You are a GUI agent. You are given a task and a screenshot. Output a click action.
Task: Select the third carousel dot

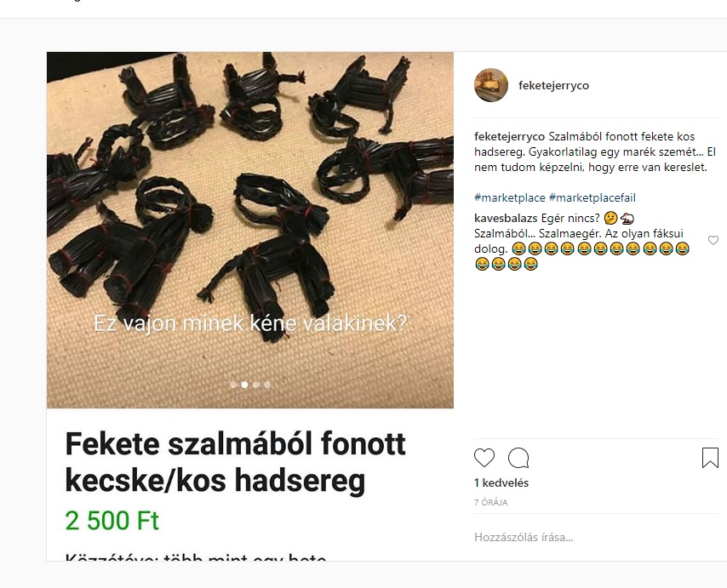point(256,385)
